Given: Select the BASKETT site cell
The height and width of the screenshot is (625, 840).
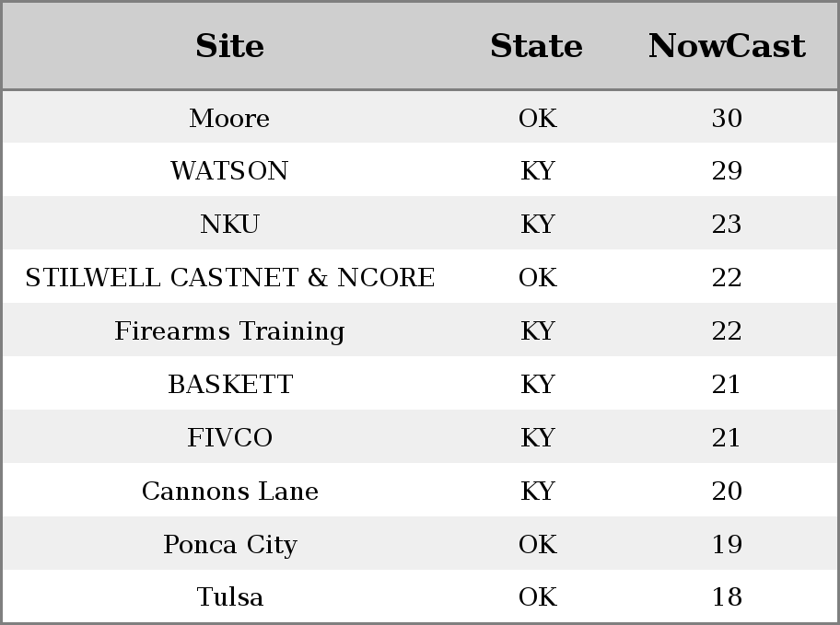Looking at the screenshot, I should tap(230, 384).
